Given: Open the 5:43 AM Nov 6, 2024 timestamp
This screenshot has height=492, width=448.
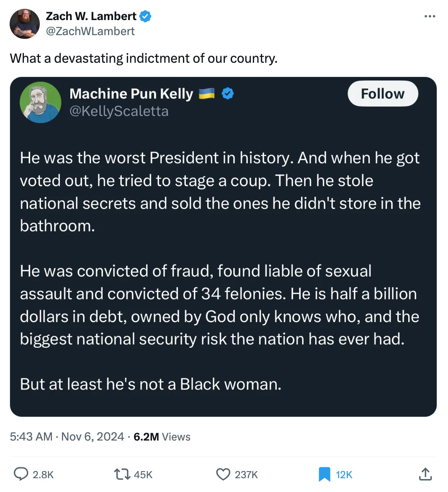Looking at the screenshot, I should click(x=67, y=436).
